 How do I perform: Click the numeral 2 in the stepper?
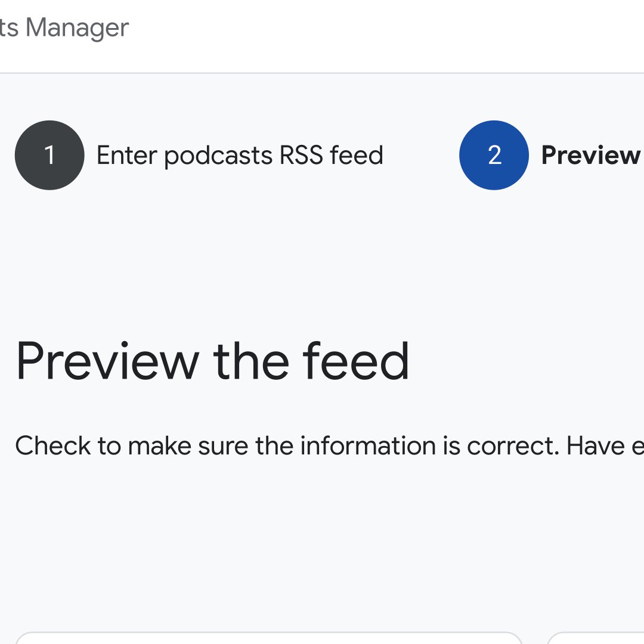pos(494,155)
